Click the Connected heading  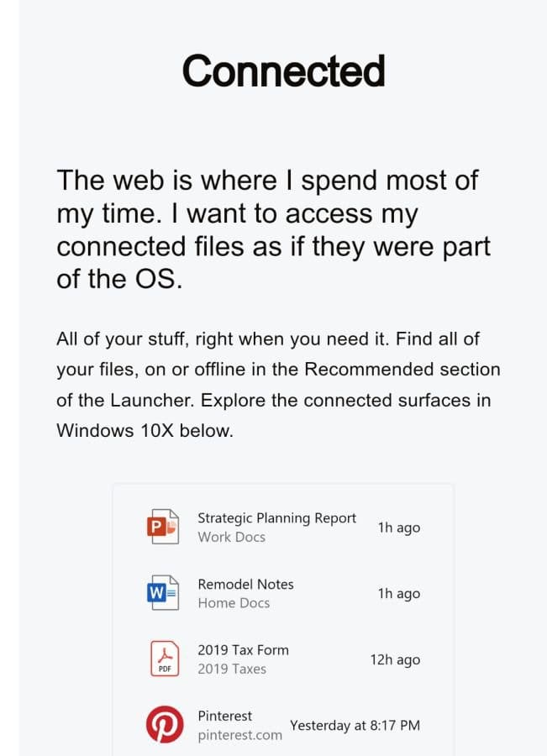pos(284,71)
